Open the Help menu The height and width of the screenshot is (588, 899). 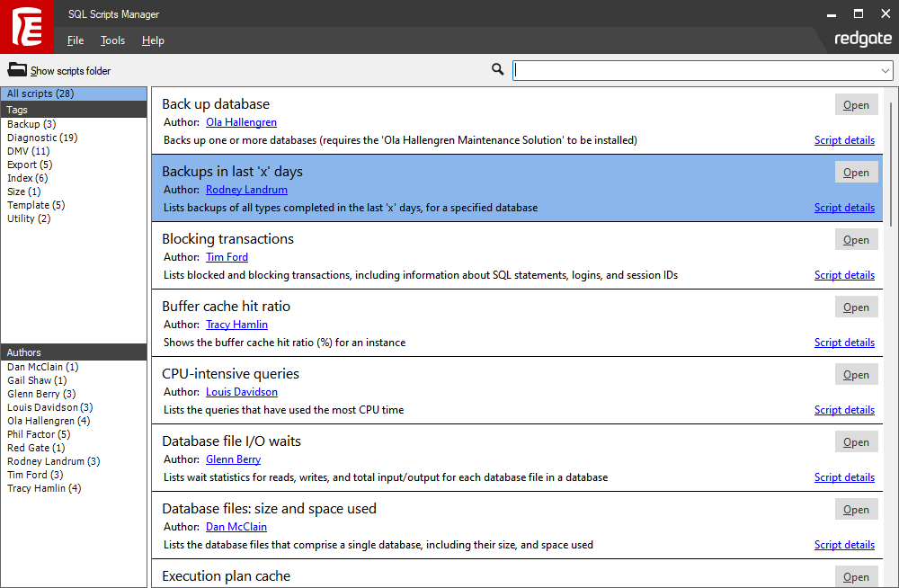153,40
